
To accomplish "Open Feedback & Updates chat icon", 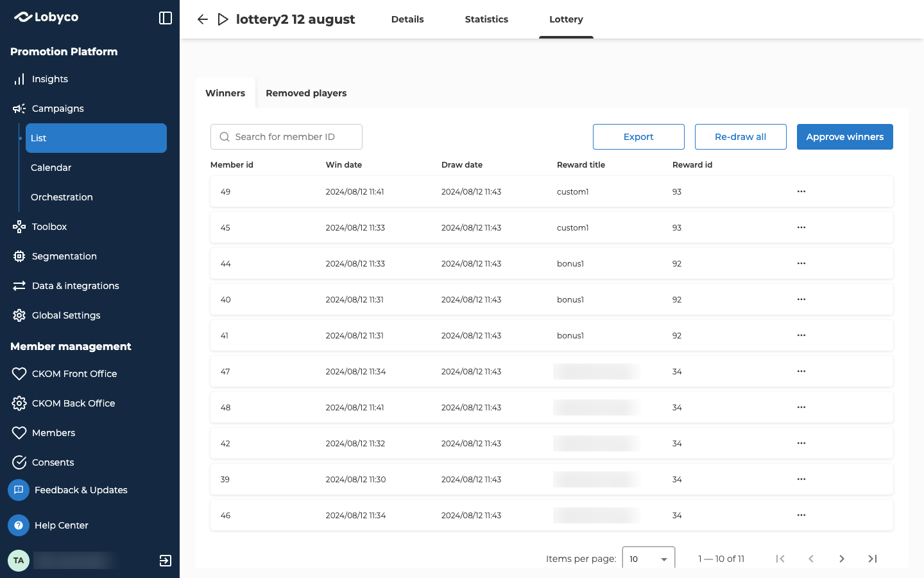I will tap(19, 490).
